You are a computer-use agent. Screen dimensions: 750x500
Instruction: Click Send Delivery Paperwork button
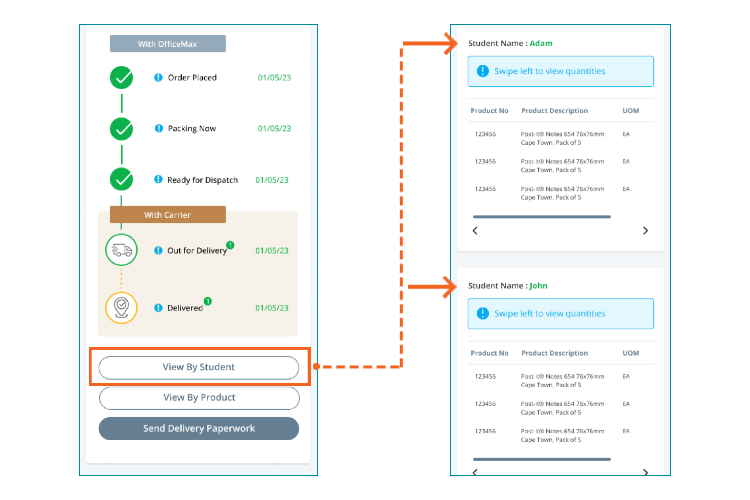tap(199, 428)
